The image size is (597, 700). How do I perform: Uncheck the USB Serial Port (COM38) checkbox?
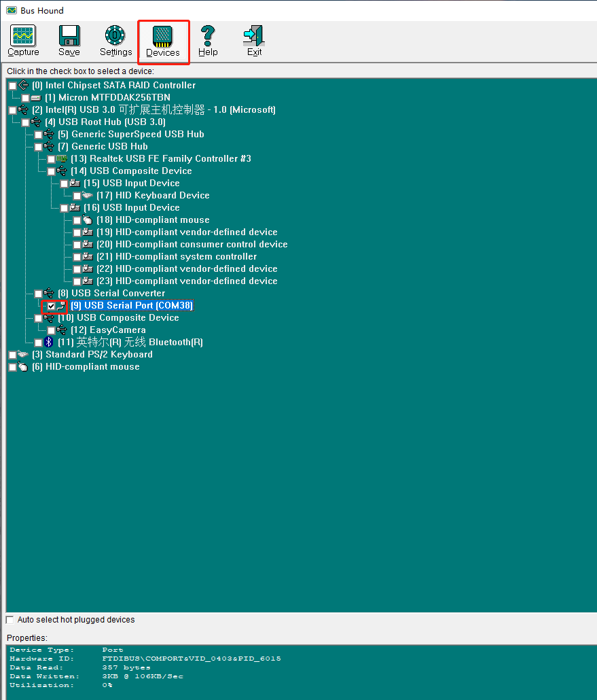coord(50,305)
